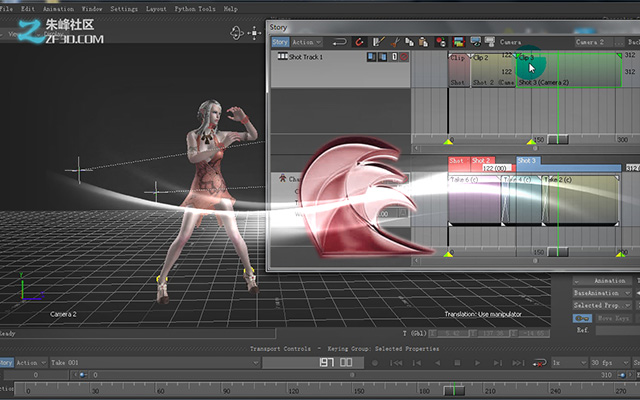640x400 pixels.
Task: Select Take 2 (c) animation clip
Action: pos(581,200)
